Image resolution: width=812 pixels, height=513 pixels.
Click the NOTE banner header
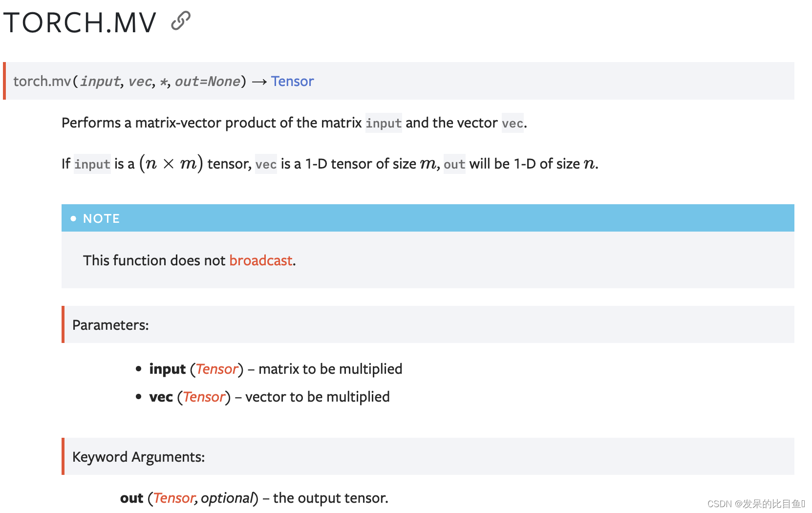(x=101, y=218)
